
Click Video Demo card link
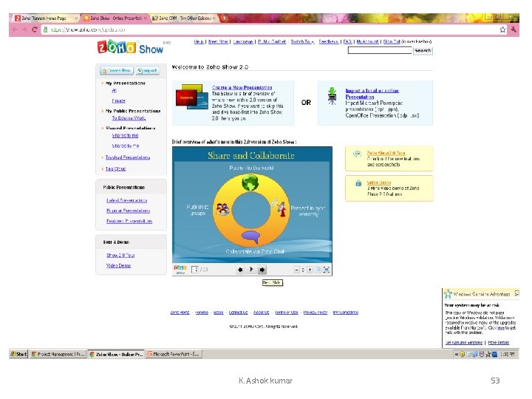378,183
